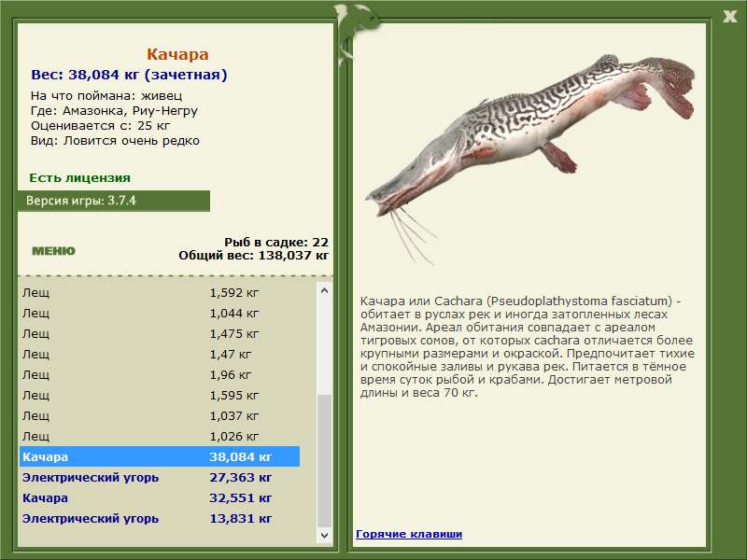Viewport: 747px width, 560px height.
Task: Click the fish list scrollbar thumb
Action: 324,461
